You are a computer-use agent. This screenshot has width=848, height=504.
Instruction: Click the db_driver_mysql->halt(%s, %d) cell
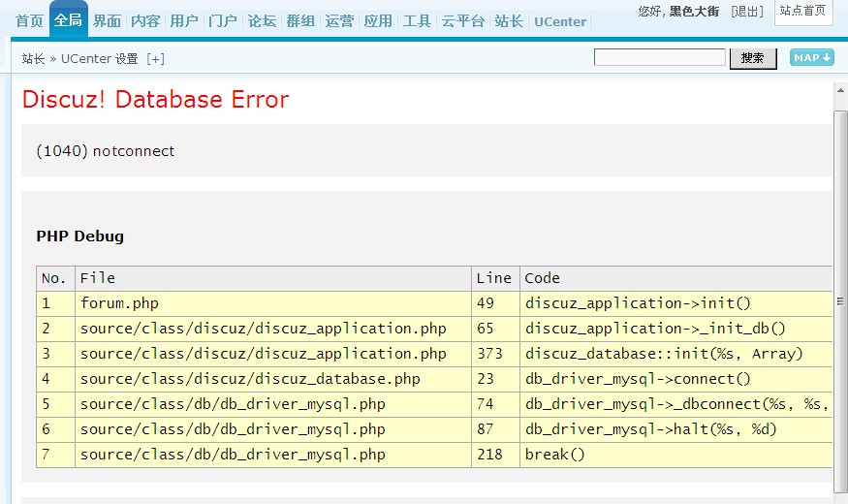pos(676,429)
